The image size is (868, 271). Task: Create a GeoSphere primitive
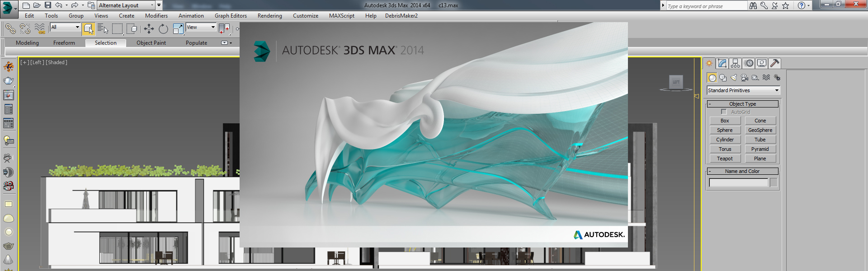760,130
